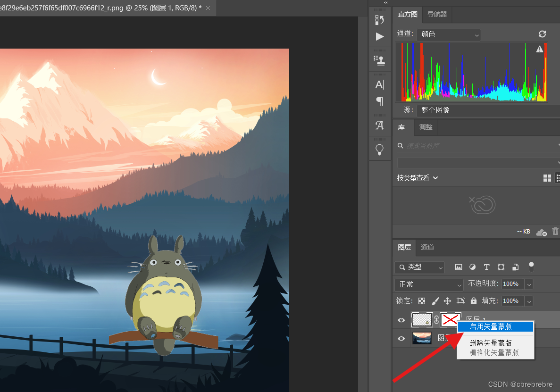
Task: Open the Clone Source stamp panel icon
Action: (x=379, y=61)
